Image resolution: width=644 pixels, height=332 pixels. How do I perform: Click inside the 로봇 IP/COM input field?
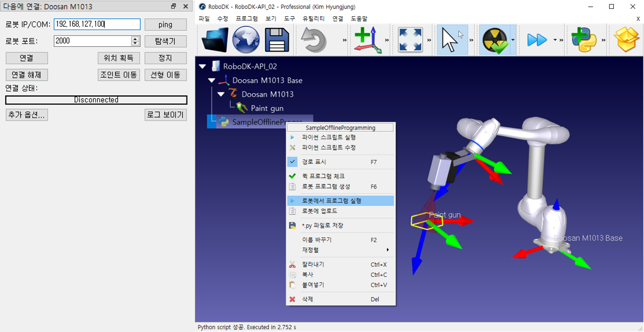click(x=96, y=25)
